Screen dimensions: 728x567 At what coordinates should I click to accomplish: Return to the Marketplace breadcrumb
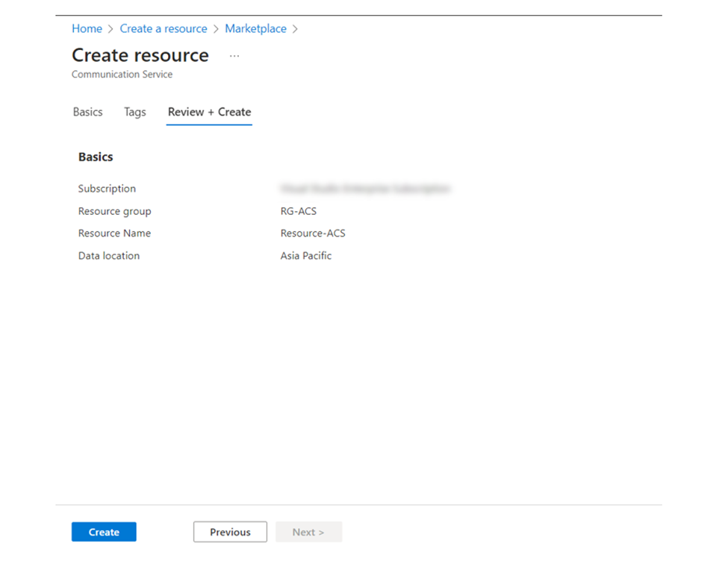(x=256, y=29)
